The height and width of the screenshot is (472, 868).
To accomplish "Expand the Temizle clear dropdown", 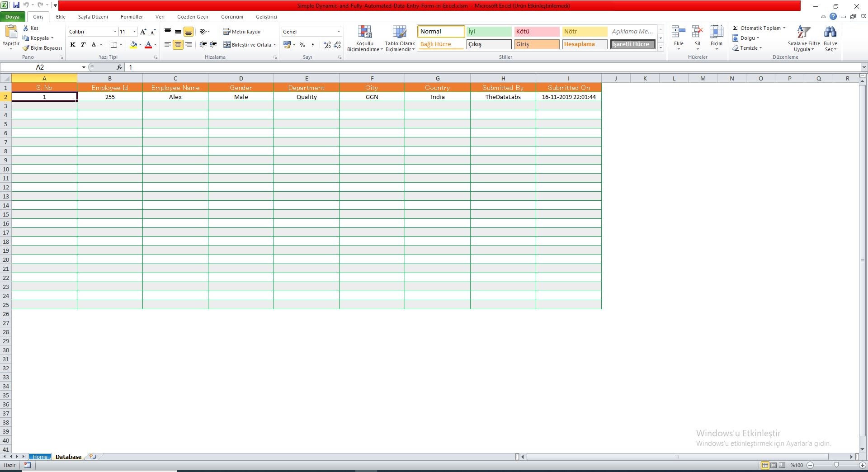I will coord(760,48).
